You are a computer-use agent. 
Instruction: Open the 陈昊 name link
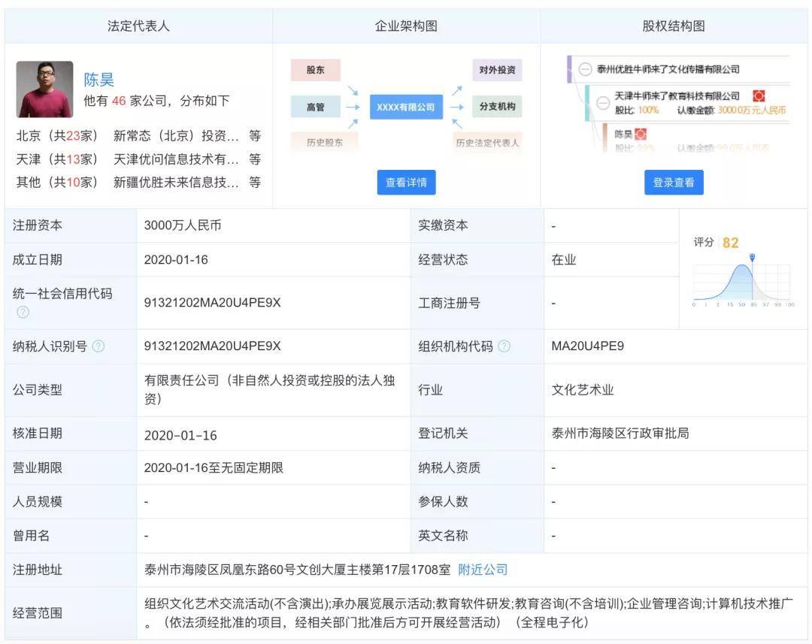(99, 80)
